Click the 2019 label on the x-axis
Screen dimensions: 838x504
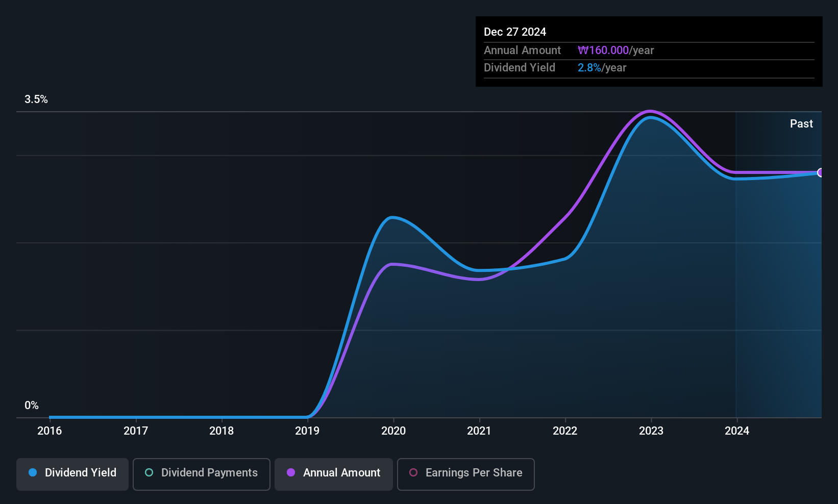pos(307,431)
